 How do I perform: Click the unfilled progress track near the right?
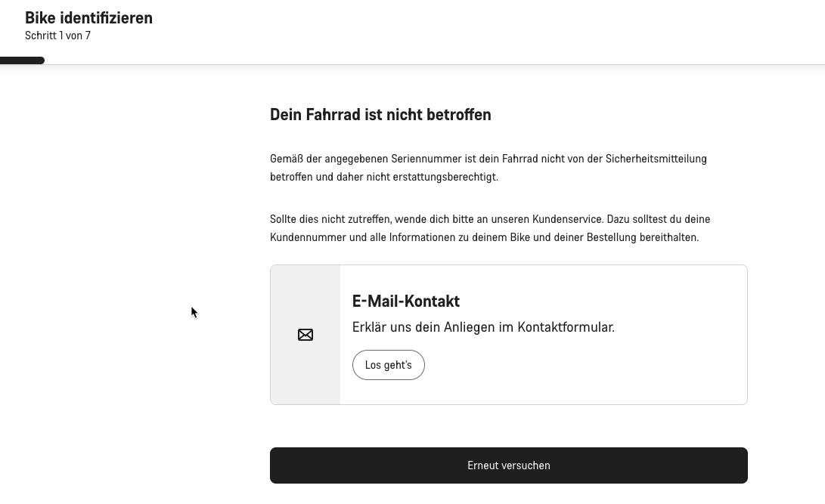click(684, 63)
